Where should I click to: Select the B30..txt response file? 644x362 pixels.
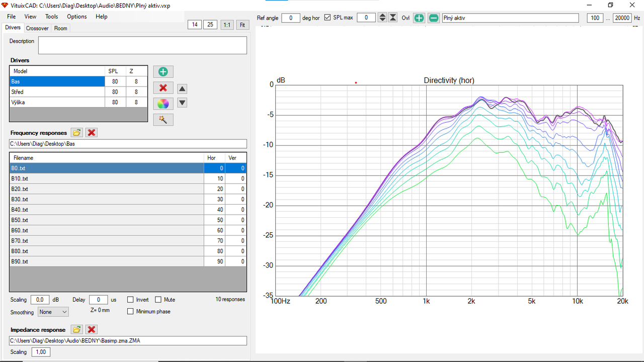128,200
